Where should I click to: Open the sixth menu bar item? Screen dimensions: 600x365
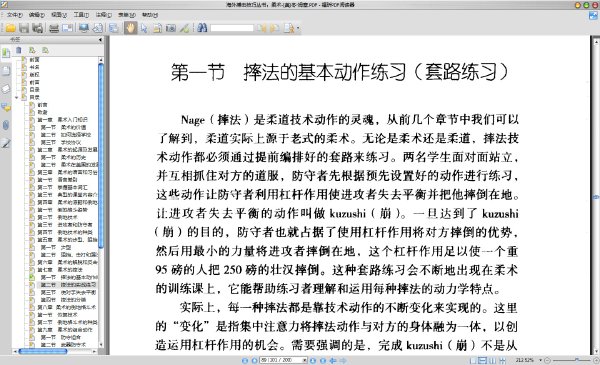(x=127, y=15)
